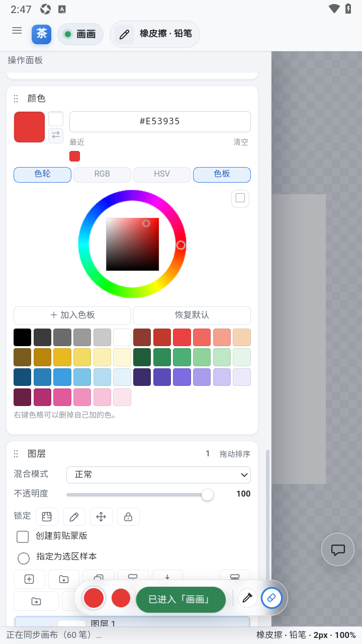Viewport: 362px width, 644px height.
Task: Pick the dark green palette swatch
Action: (x=142, y=357)
